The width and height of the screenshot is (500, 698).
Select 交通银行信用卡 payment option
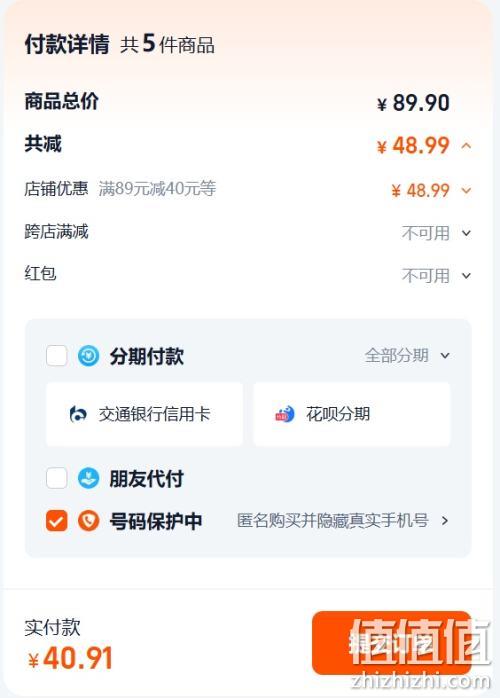pyautogui.click(x=144, y=414)
